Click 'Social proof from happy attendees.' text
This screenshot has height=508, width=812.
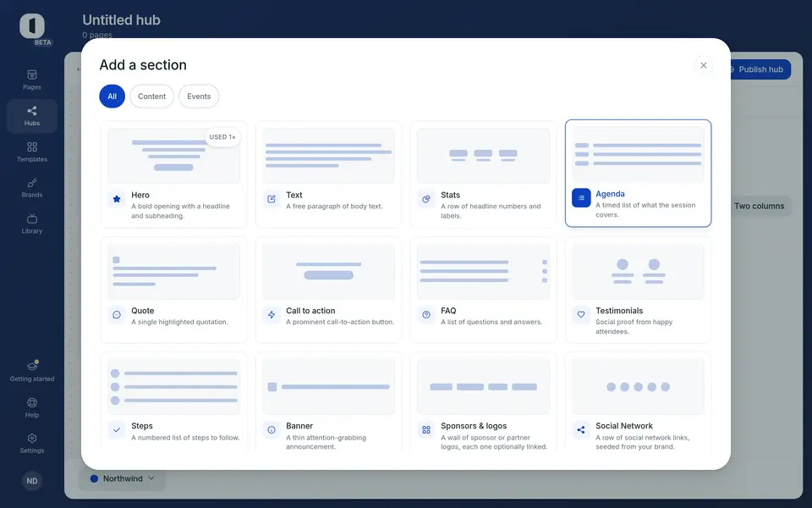[x=634, y=327]
